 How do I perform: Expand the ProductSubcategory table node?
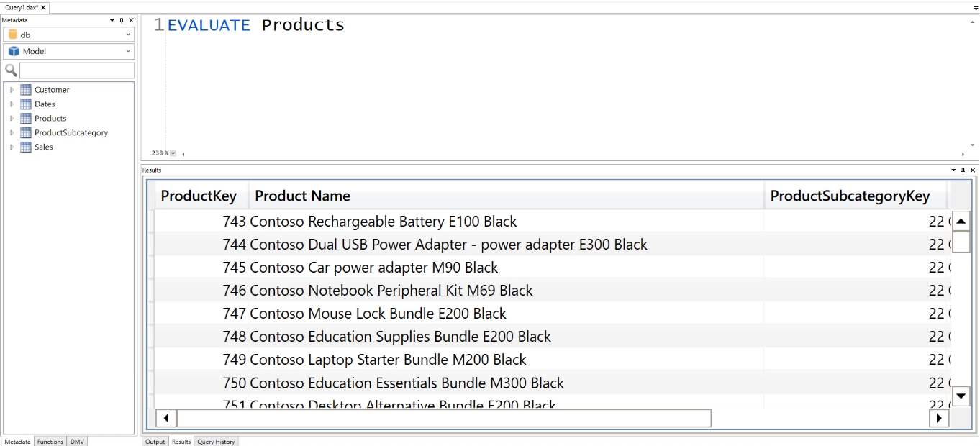12,133
